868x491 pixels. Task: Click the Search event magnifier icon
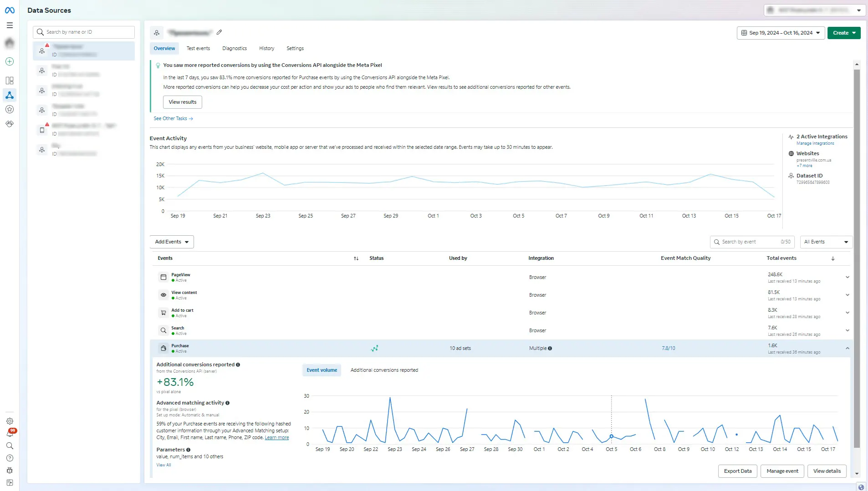coord(163,330)
